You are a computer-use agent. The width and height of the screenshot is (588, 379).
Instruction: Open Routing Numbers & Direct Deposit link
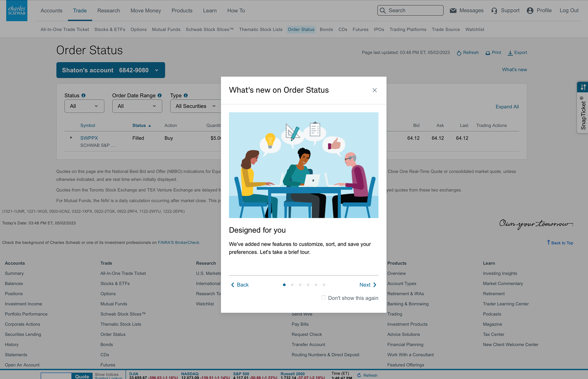pos(326,355)
